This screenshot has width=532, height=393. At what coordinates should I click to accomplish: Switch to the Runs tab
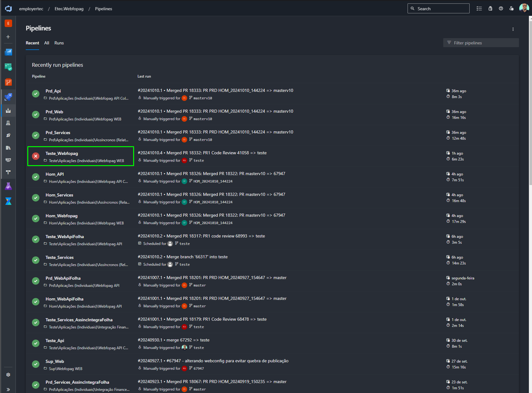[x=59, y=43]
